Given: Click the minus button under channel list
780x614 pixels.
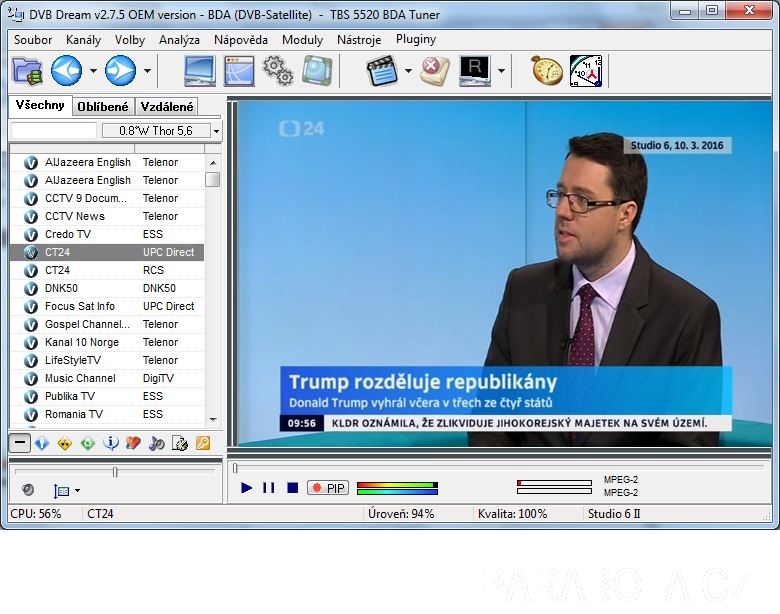Looking at the screenshot, I should coord(19,442).
